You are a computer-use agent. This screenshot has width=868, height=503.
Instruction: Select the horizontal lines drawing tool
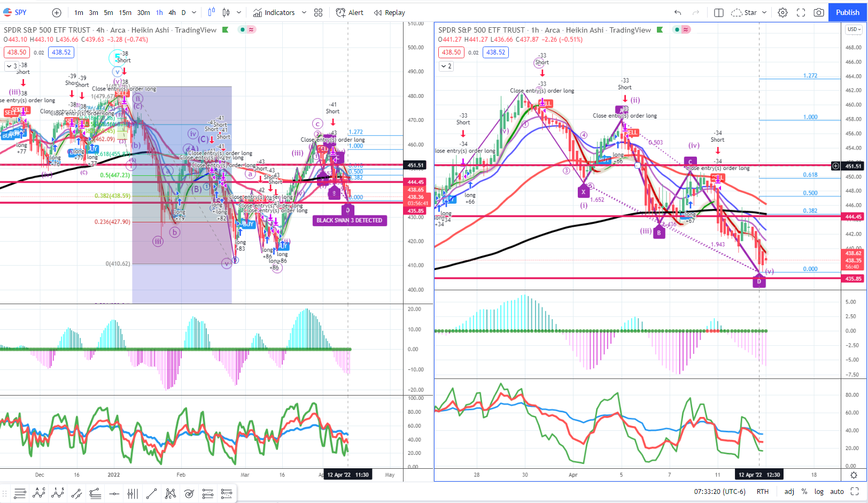[20, 493]
